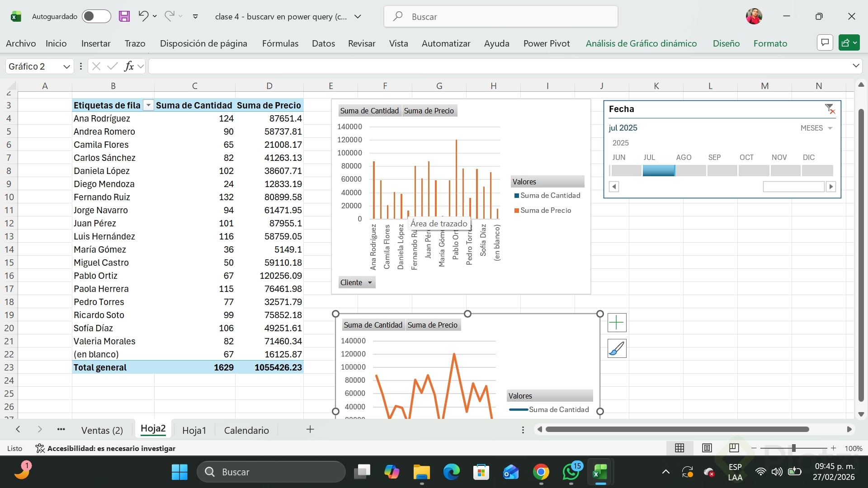Click the Save icon in title bar
This screenshot has width=868, height=488.
point(124,17)
